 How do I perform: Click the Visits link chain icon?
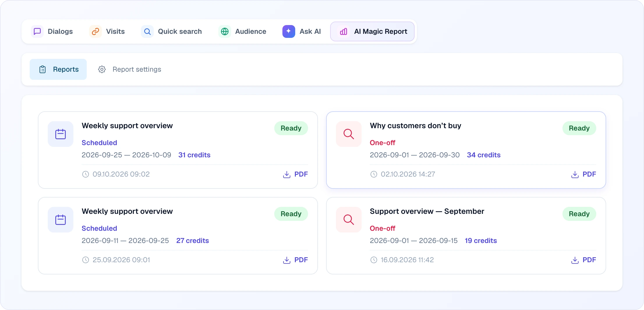(95, 31)
